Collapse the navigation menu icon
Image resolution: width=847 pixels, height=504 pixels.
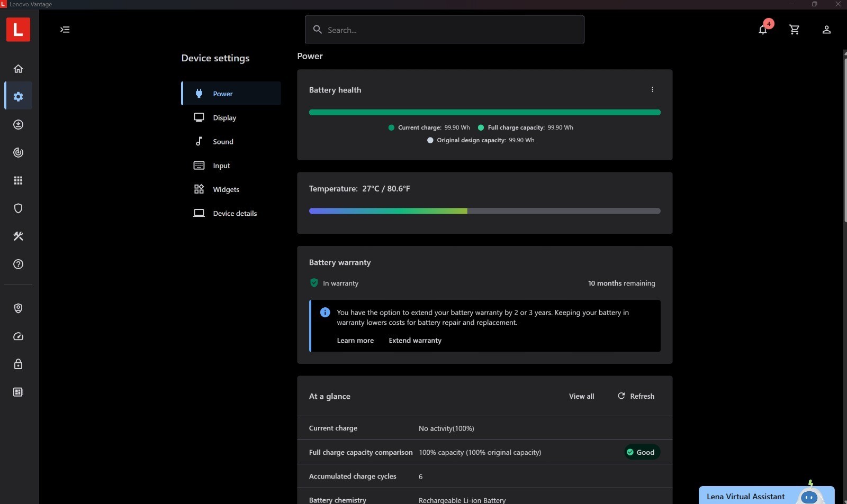click(x=65, y=30)
